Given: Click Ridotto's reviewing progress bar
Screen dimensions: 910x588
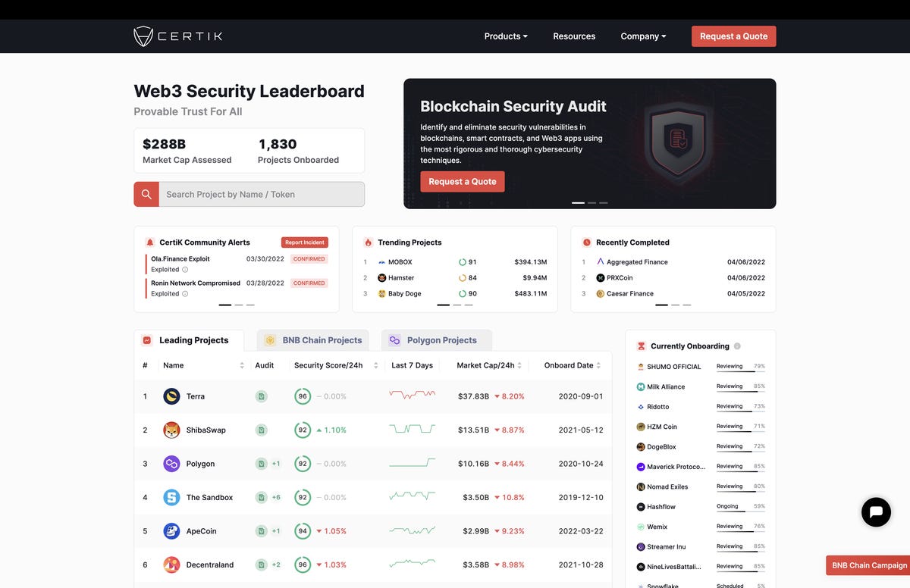Looking at the screenshot, I should coord(741,410).
